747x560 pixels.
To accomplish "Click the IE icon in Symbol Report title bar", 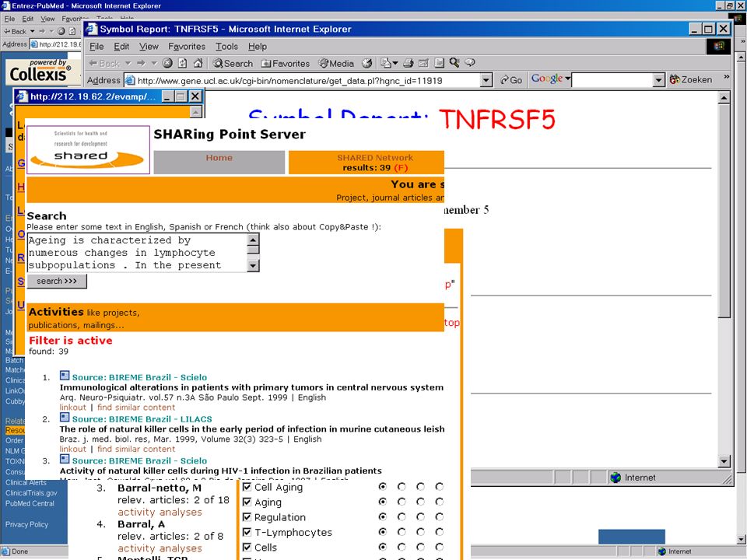I will pos(92,29).
